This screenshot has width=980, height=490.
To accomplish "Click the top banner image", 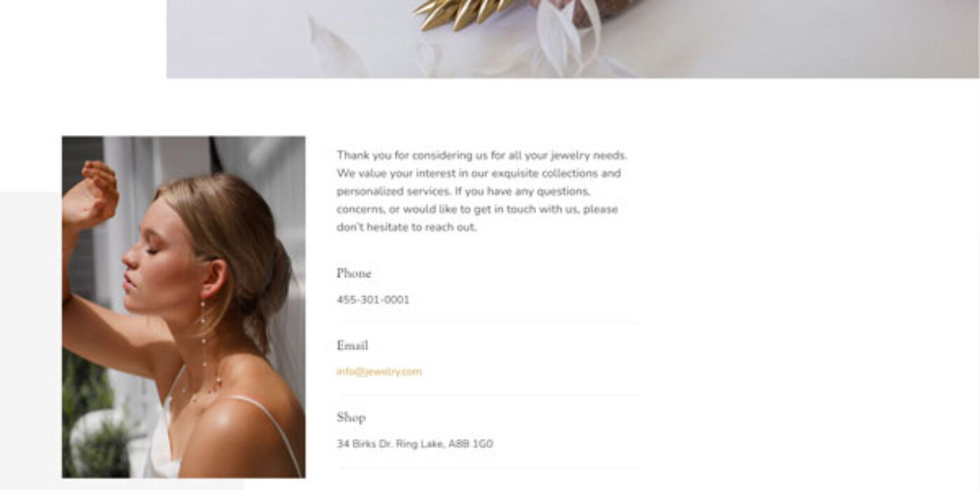I will pos(572,38).
